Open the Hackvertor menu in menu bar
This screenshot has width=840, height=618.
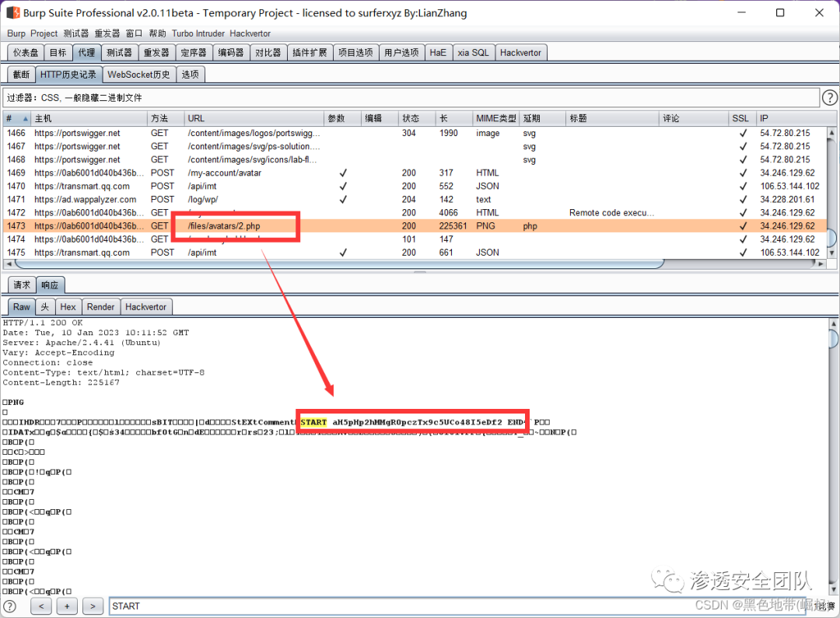pos(250,33)
